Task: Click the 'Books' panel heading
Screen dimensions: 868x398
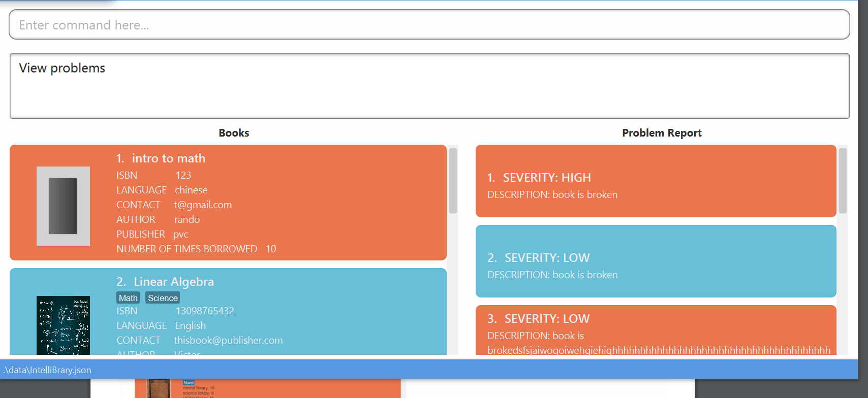Action: tap(234, 133)
